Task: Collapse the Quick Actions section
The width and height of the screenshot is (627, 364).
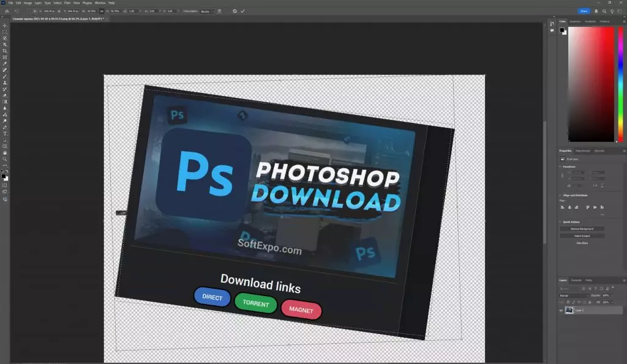Action: click(x=560, y=221)
